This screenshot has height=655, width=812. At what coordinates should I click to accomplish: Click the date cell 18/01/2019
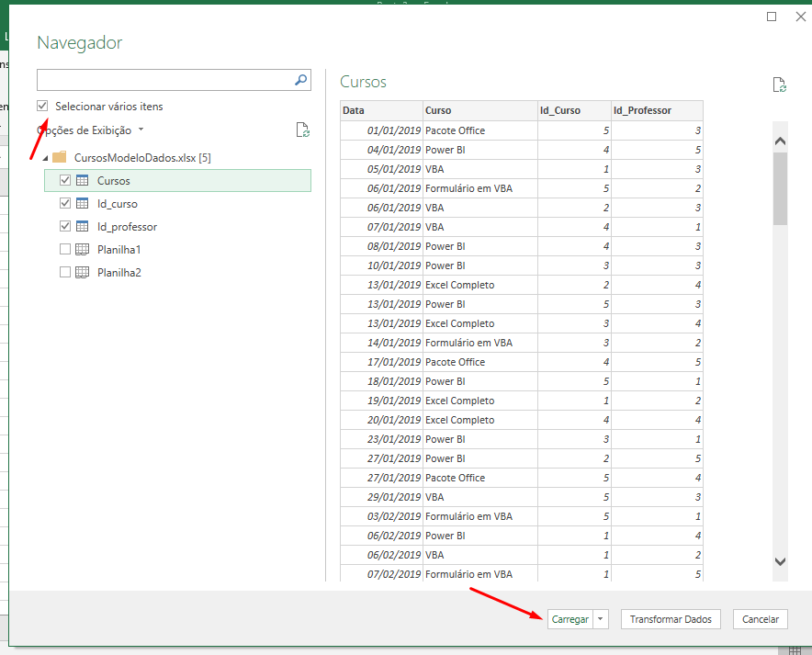pos(382,381)
